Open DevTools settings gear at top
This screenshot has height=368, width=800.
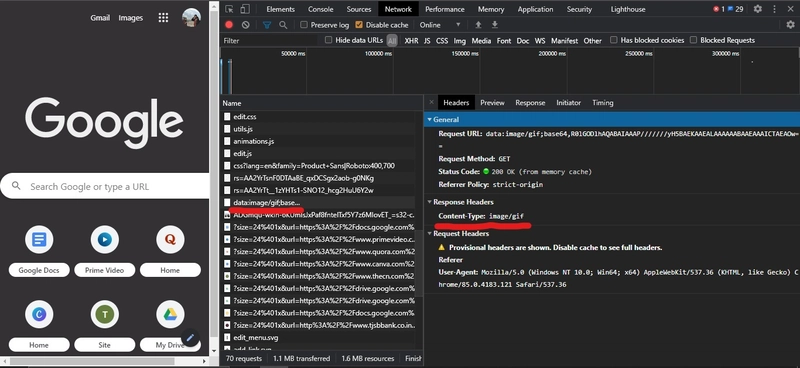point(758,9)
